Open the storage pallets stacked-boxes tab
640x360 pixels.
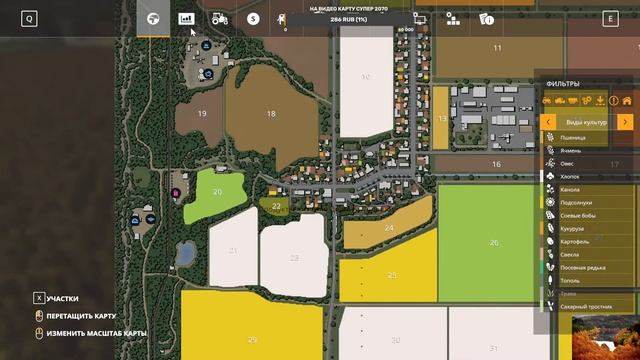[453, 19]
